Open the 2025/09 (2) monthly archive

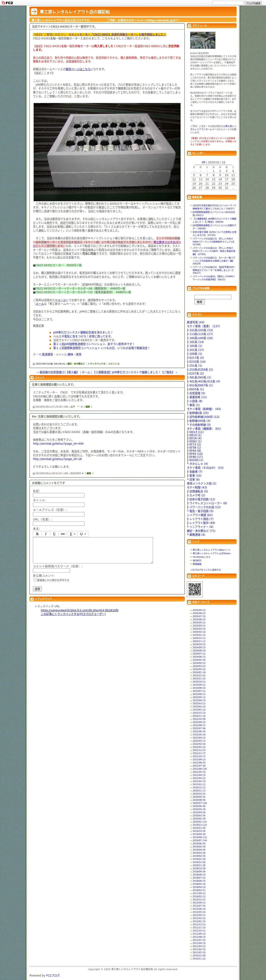(199, 610)
